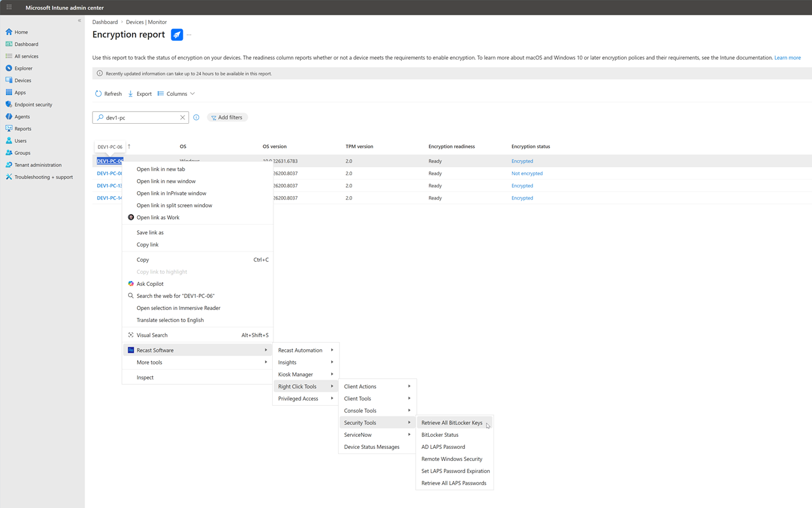Sort by OS version column header
The image size is (812, 508).
click(x=275, y=147)
